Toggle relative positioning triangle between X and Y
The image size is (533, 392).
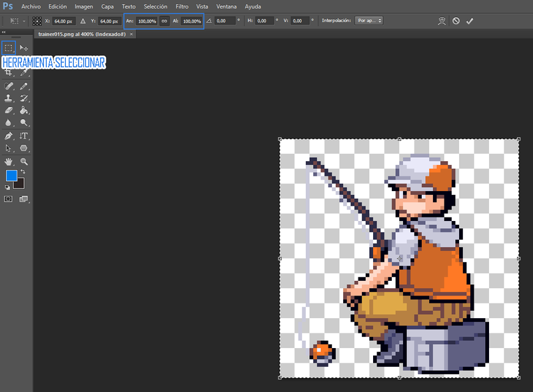coord(83,21)
